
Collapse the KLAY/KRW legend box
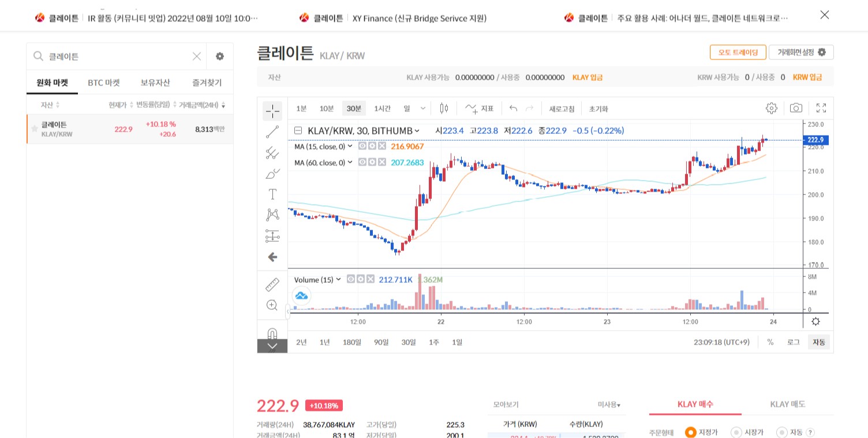point(298,130)
